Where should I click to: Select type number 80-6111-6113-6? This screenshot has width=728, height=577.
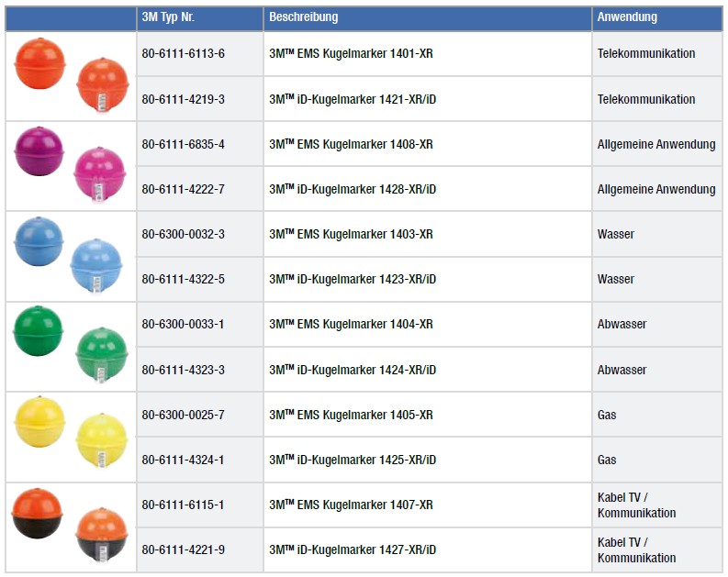click(x=184, y=54)
